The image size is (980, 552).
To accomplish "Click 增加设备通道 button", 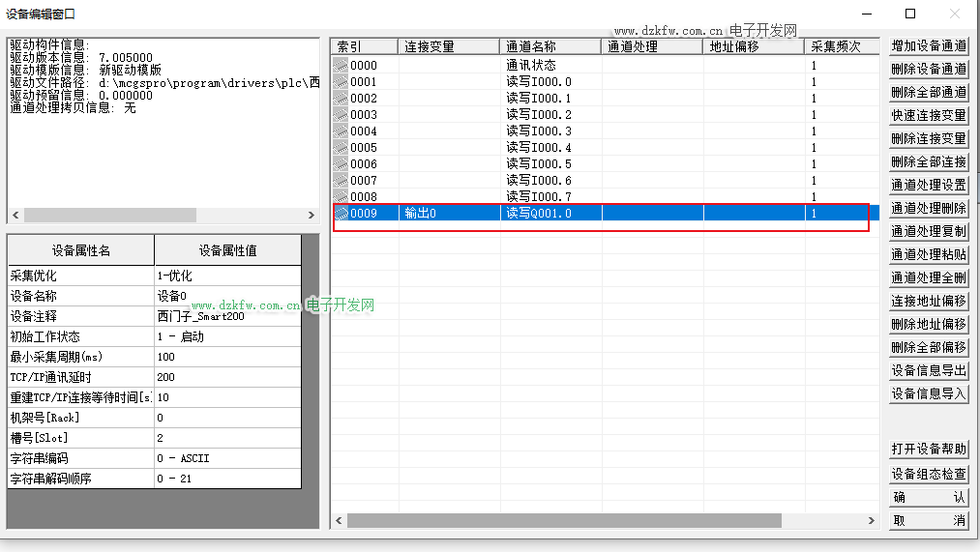I will 928,45.
